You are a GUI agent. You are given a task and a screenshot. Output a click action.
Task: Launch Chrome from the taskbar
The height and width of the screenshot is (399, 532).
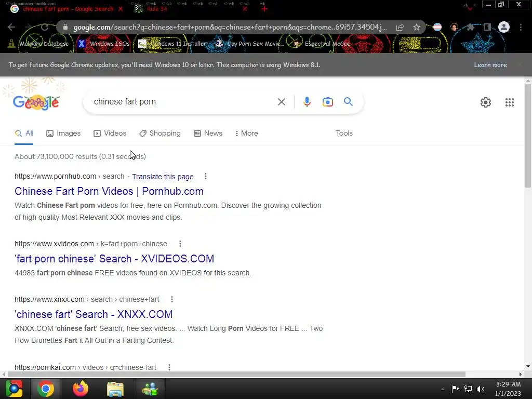click(x=46, y=389)
